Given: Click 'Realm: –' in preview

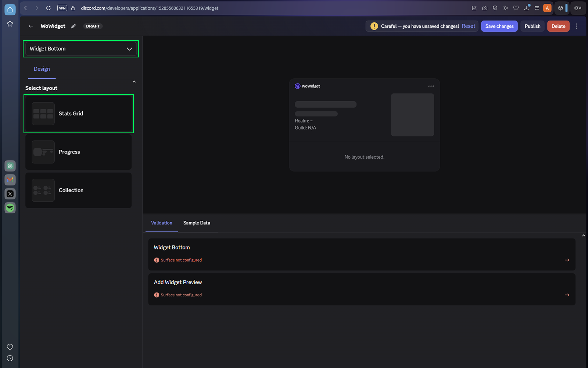Looking at the screenshot, I should [x=304, y=121].
